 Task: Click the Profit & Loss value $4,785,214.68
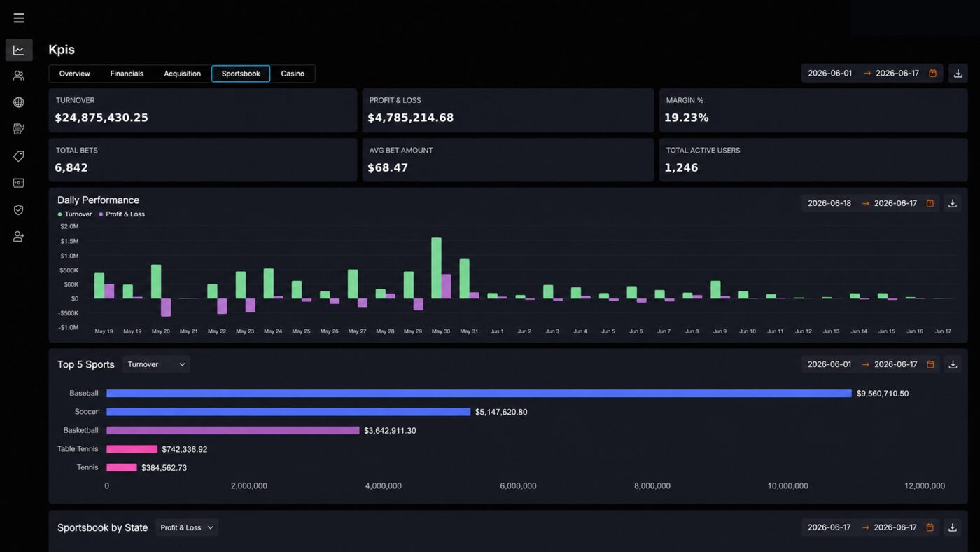411,118
